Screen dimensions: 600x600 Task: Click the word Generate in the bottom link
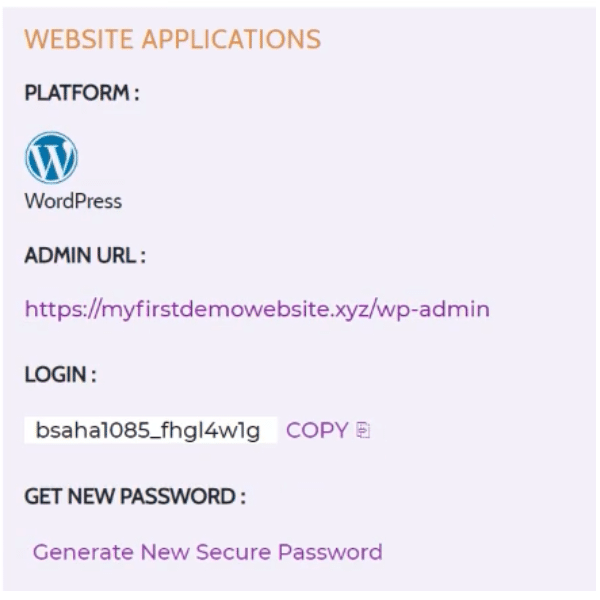point(83,552)
